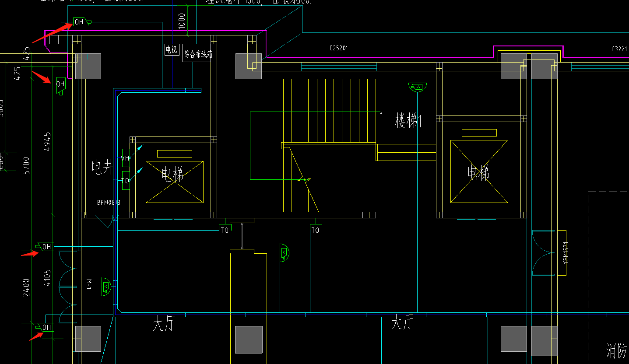This screenshot has height=364, width=629.
Task: Select the crossed elevator car box next to 电井
Action: [175, 182]
